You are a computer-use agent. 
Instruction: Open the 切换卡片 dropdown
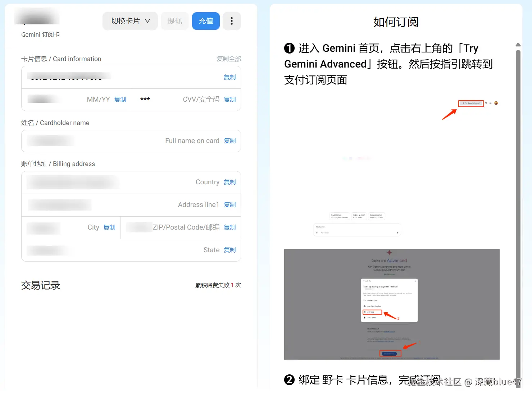click(130, 21)
